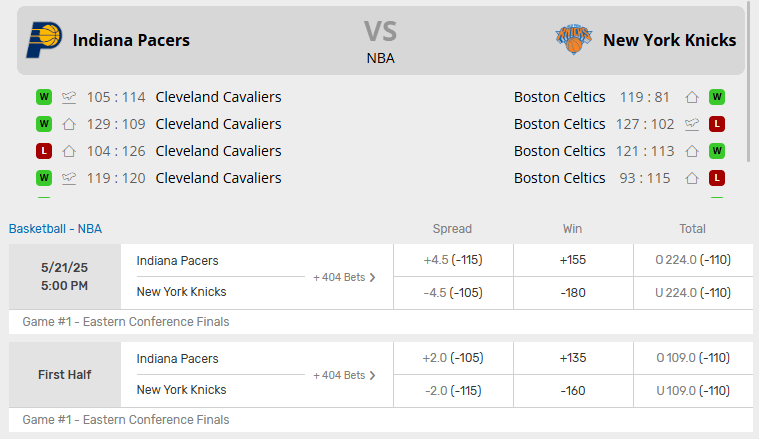Pick the Over 224.0 (-110) total
759x439 pixels.
click(693, 260)
